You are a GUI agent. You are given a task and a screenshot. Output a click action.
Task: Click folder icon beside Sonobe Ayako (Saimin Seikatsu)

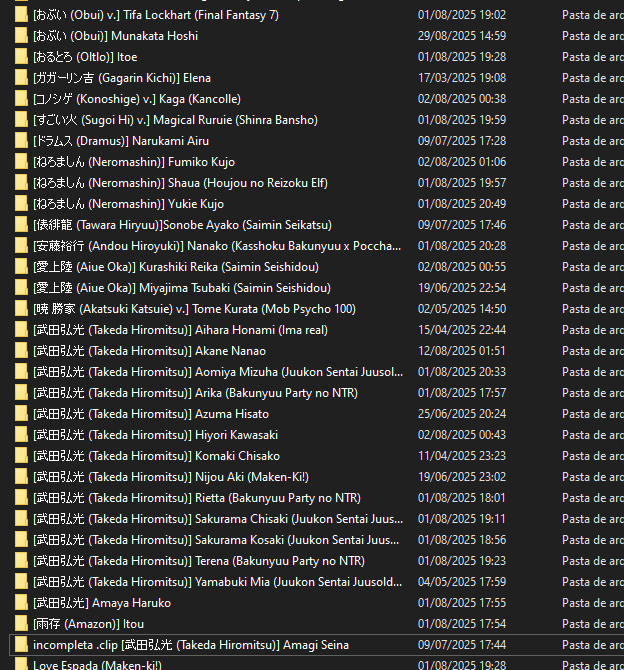click(x=21, y=225)
